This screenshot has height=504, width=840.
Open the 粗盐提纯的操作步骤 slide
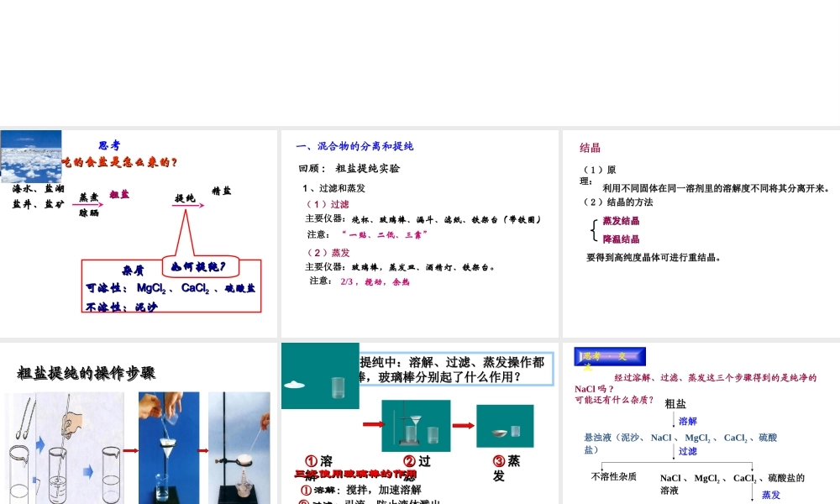pyautogui.click(x=139, y=423)
